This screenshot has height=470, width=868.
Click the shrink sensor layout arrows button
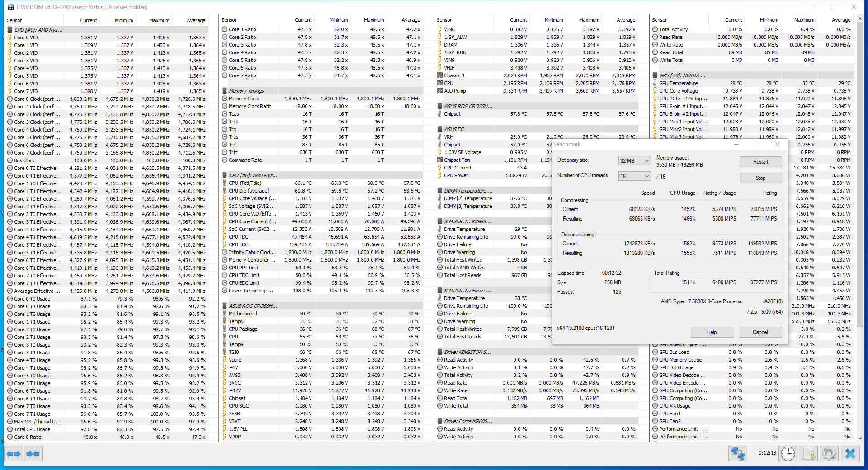[33, 454]
